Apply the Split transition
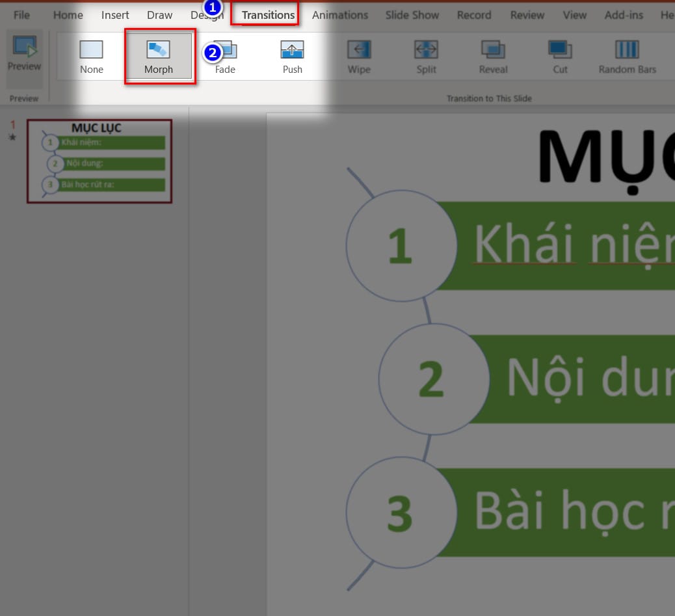 coord(426,57)
